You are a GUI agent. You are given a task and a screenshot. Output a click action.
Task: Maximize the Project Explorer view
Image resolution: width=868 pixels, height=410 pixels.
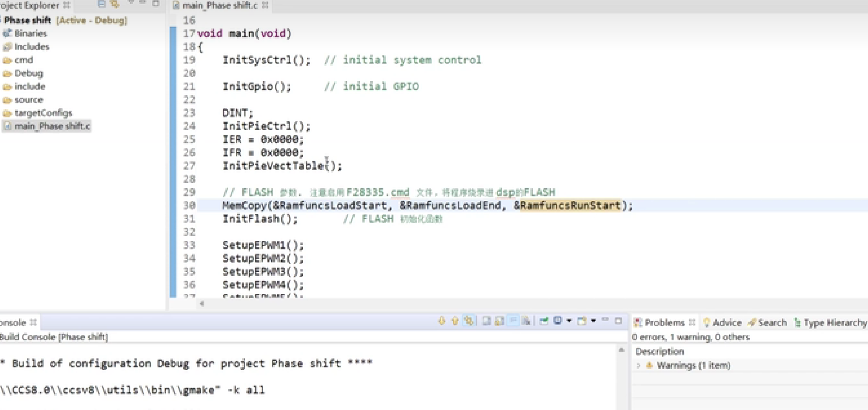[x=155, y=4]
